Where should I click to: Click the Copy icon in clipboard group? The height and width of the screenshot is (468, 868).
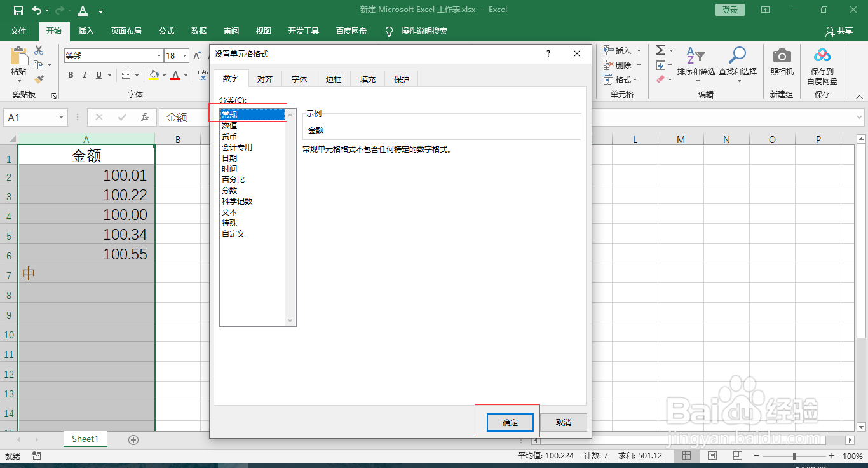(39, 65)
